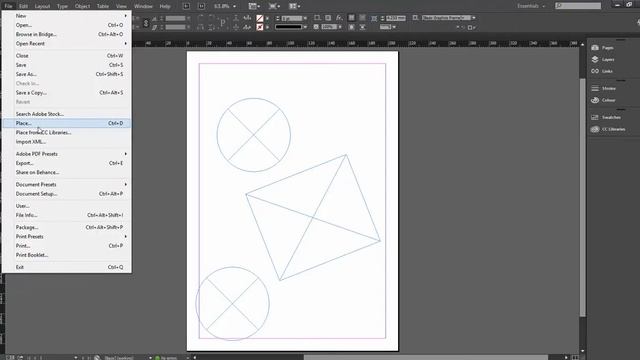The image size is (640, 360).
Task: Click the horizontal scrollbar at the bottom
Action: point(426,358)
